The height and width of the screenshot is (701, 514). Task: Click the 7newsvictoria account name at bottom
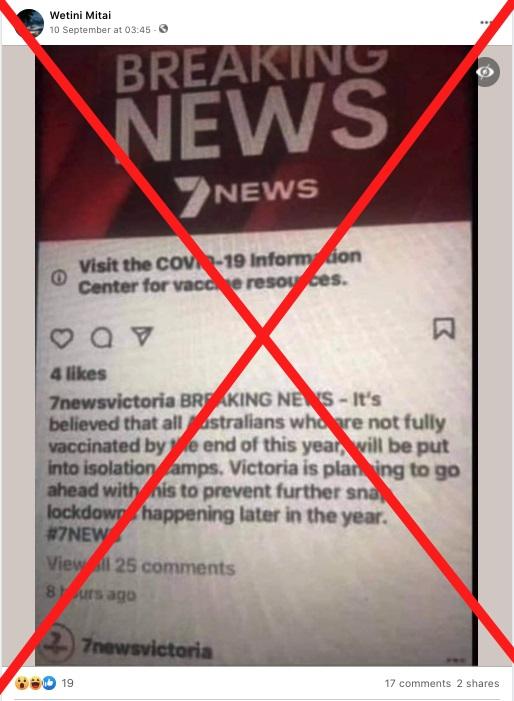point(147,648)
